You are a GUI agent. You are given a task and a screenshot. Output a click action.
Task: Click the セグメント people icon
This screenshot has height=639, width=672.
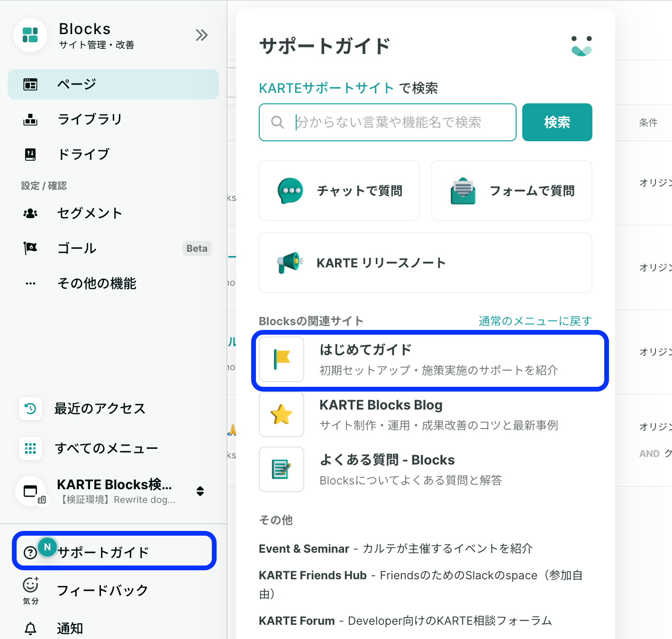click(30, 213)
